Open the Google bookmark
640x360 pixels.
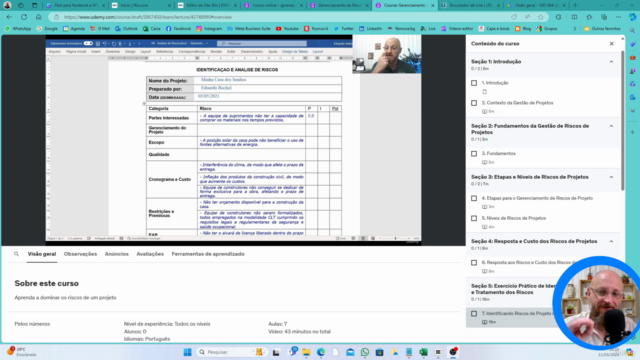(x=47, y=29)
